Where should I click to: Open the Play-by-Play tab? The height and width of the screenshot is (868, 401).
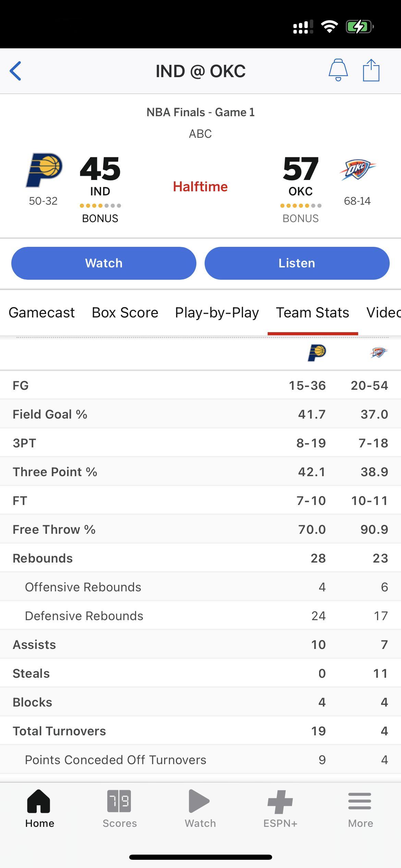[217, 313]
